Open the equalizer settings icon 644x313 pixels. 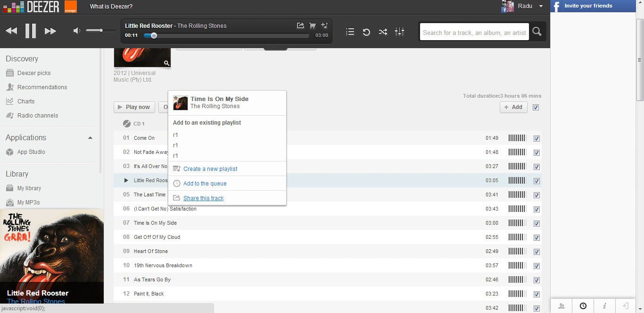[399, 32]
